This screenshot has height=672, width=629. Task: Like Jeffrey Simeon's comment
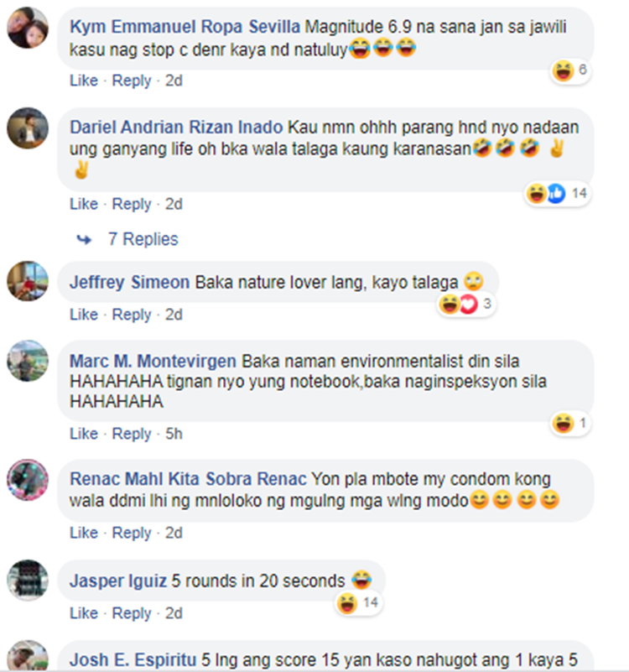[84, 315]
